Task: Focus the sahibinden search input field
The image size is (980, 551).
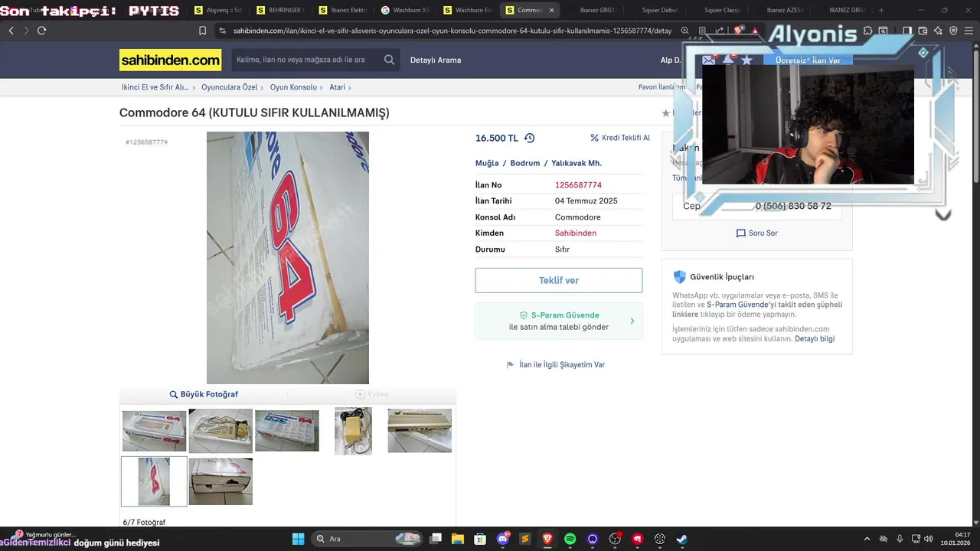Action: pyautogui.click(x=306, y=60)
